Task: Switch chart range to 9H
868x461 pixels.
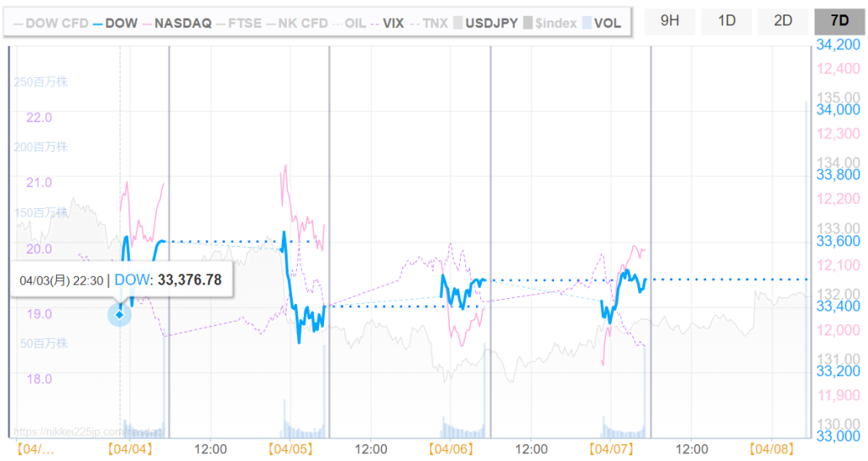Action: coord(669,20)
